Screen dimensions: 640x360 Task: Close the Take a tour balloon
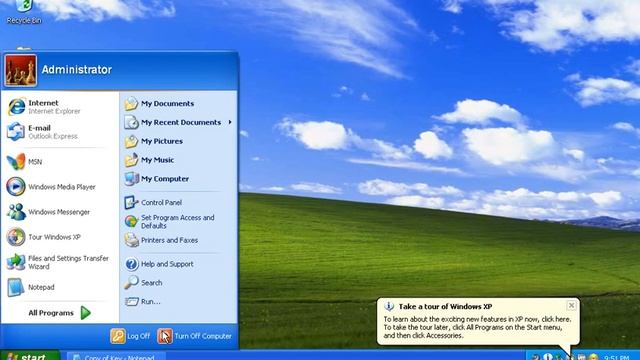tap(571, 305)
